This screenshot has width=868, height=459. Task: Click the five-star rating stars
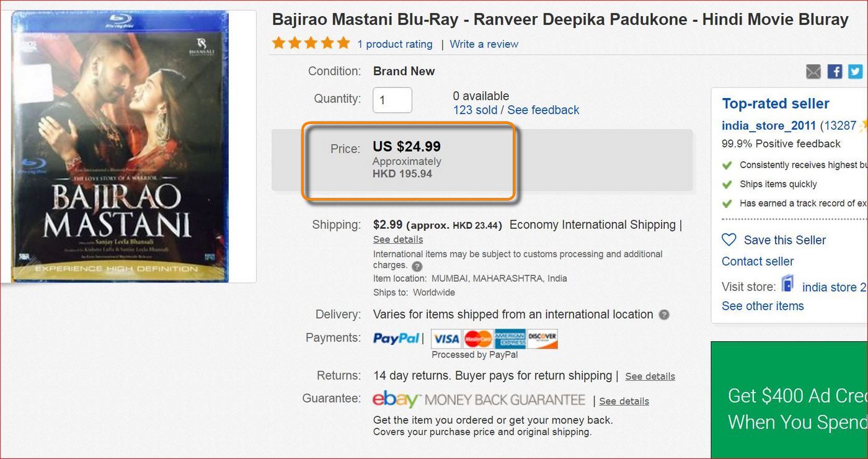coord(311,43)
